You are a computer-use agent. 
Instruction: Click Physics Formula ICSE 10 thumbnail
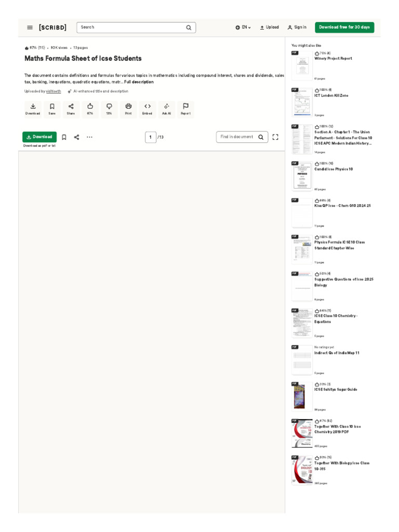302,249
